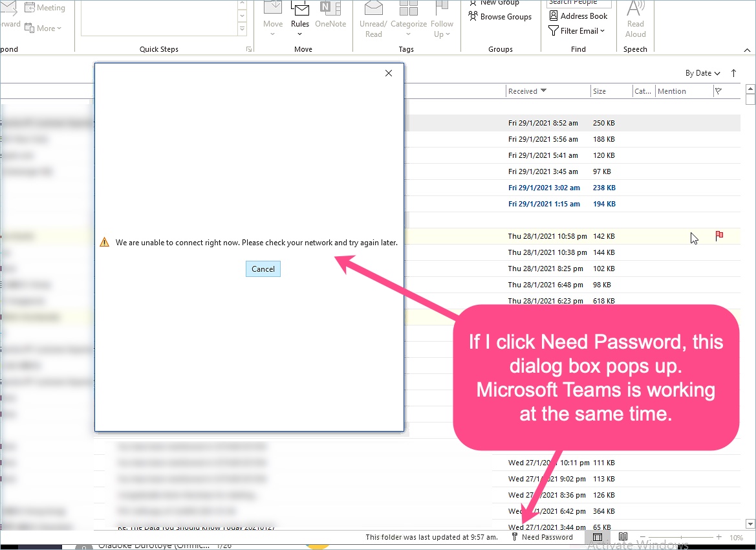Switch to Normal view in the status bar
This screenshot has width=756, height=550.
(598, 537)
